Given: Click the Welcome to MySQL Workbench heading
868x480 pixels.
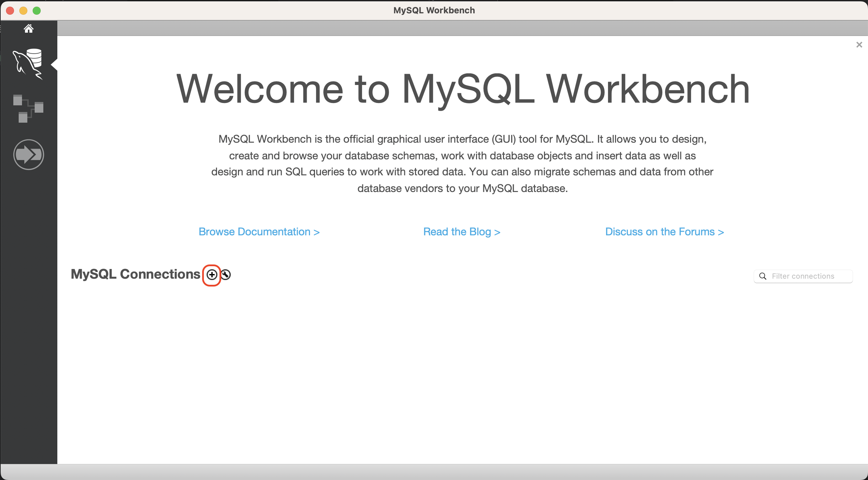Looking at the screenshot, I should click(463, 89).
